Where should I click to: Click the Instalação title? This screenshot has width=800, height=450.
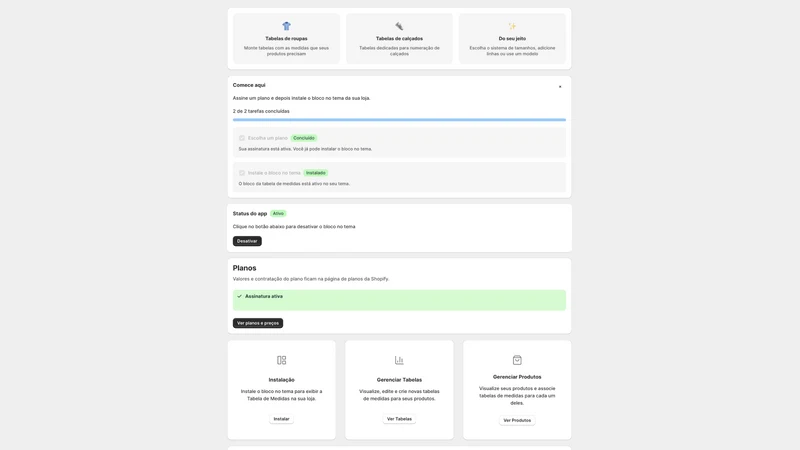click(282, 380)
